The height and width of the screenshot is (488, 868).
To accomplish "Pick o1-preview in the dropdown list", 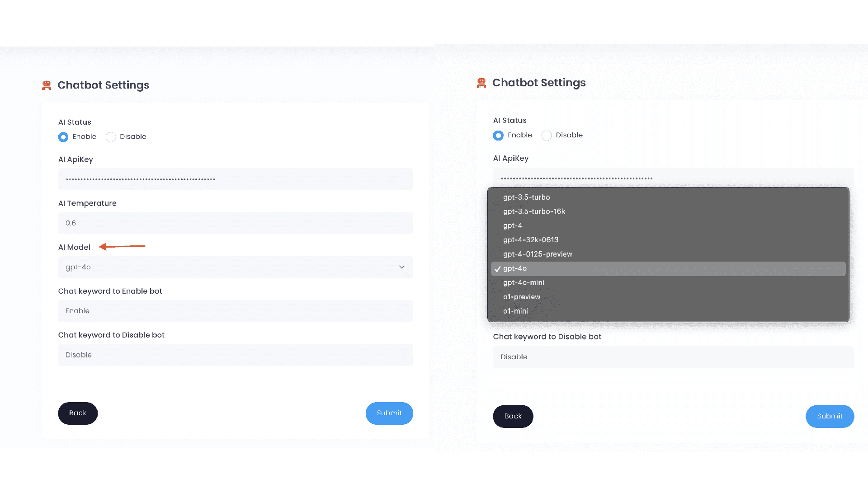I will pos(522,297).
